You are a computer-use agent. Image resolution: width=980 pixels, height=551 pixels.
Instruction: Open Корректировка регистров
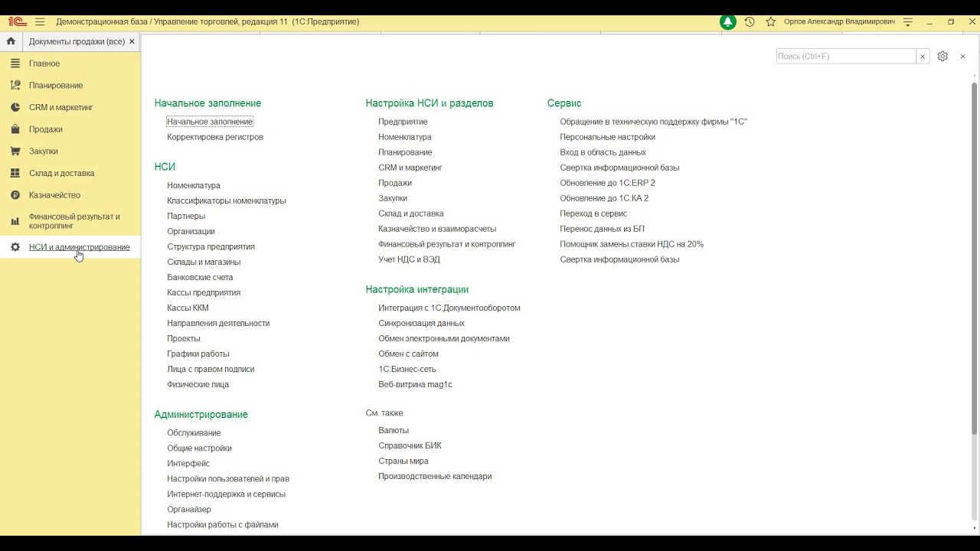pos(215,137)
